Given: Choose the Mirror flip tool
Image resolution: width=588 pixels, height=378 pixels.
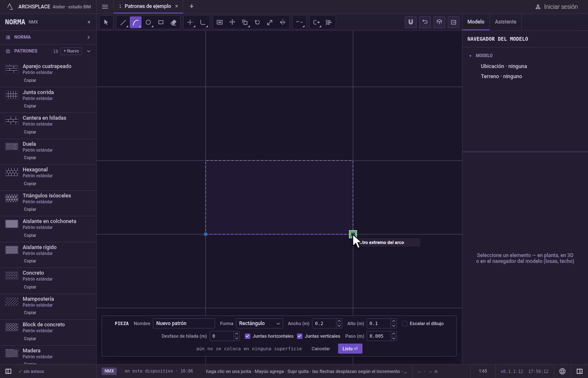Looking at the screenshot, I should click(x=283, y=22).
